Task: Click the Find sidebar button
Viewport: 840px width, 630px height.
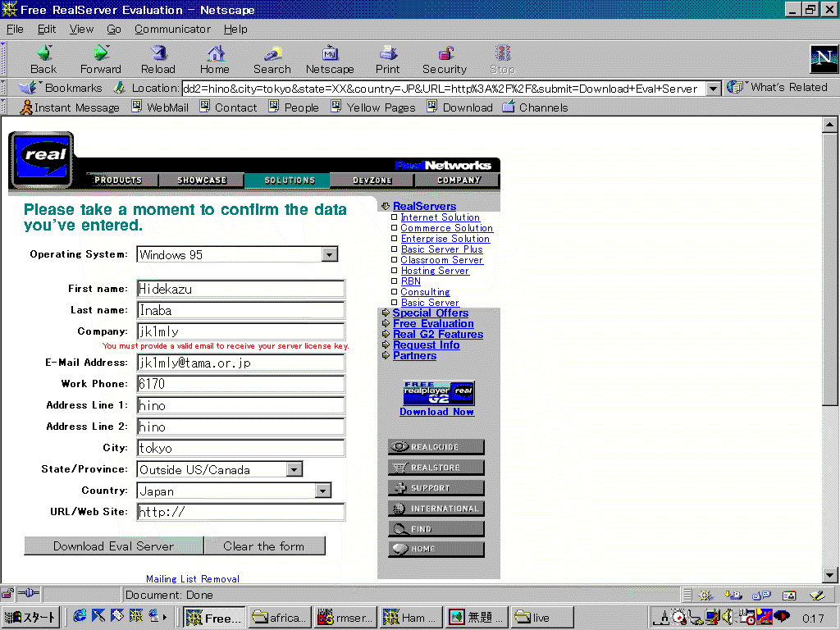Action: tap(436, 529)
